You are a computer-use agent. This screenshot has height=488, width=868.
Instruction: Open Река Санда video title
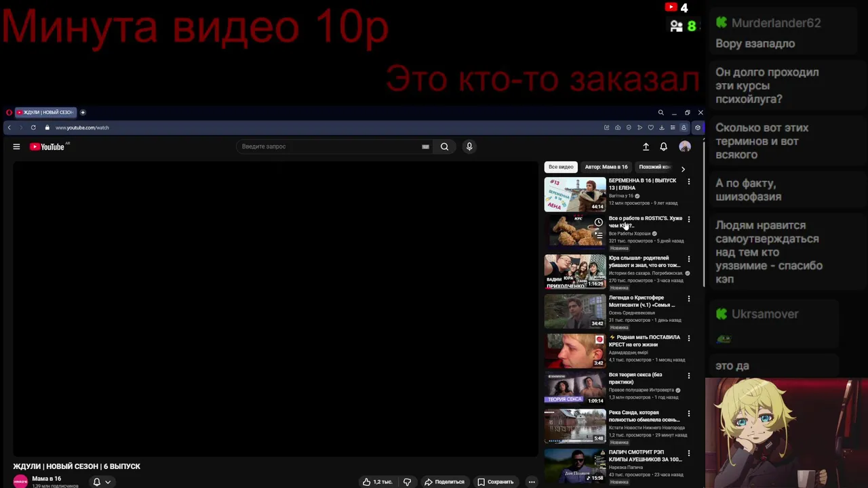click(x=644, y=416)
